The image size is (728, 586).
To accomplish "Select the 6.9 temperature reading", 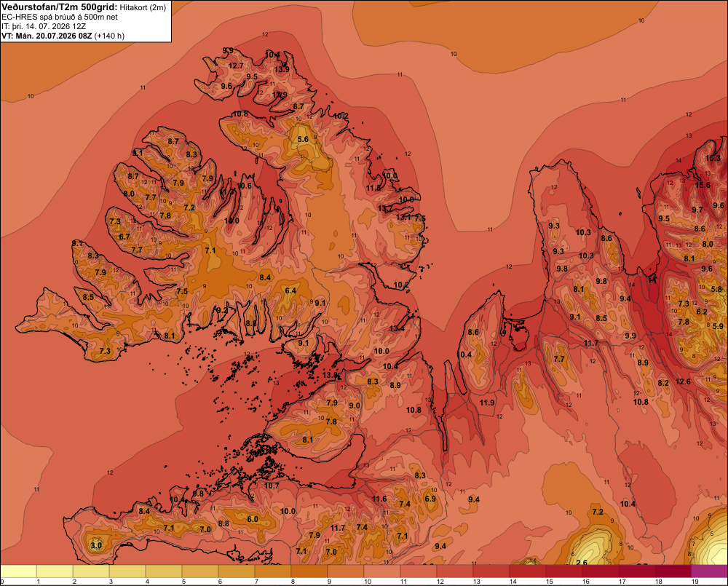I will click(430, 499).
